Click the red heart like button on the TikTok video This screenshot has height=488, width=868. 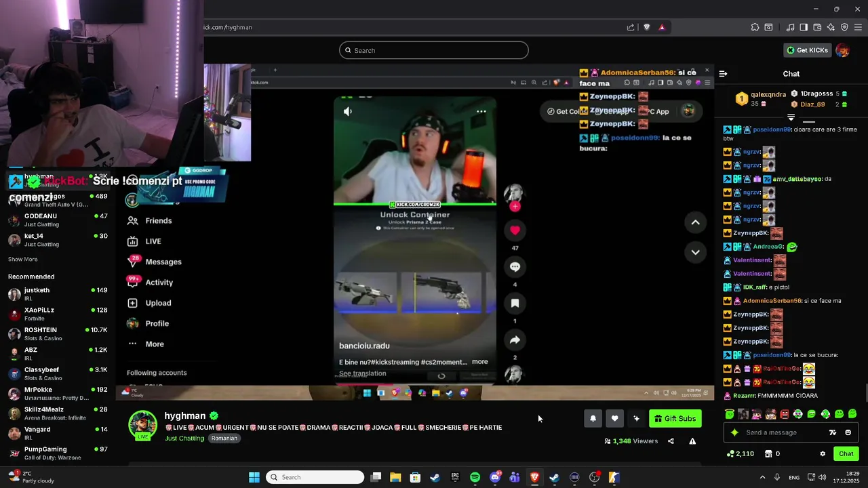click(x=515, y=230)
